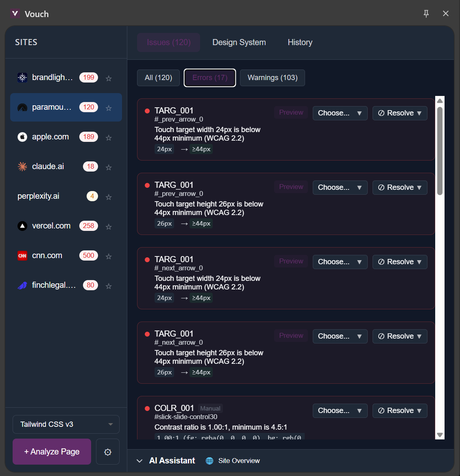Image resolution: width=460 pixels, height=476 pixels.
Task: Open the History tab
Action: point(300,42)
